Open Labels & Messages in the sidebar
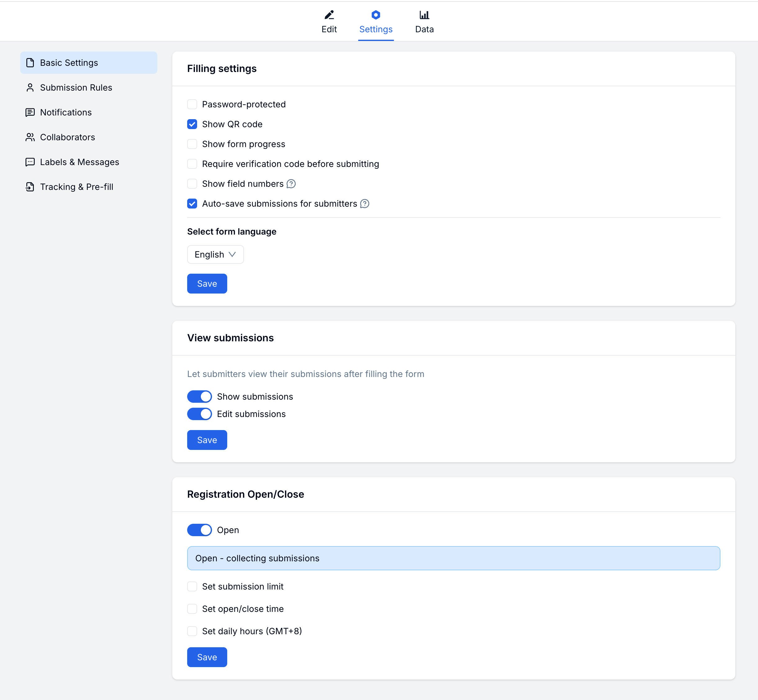Screen dimensions: 758x700 (79, 162)
